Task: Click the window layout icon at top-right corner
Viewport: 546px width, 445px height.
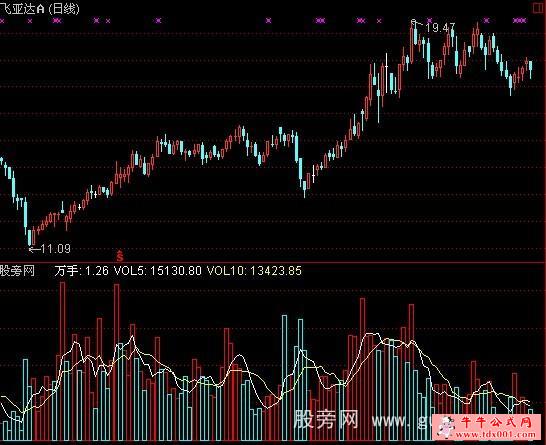Action: [x=539, y=8]
